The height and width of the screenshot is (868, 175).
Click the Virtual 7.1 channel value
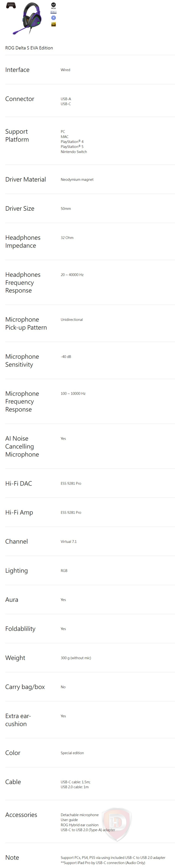point(69,542)
